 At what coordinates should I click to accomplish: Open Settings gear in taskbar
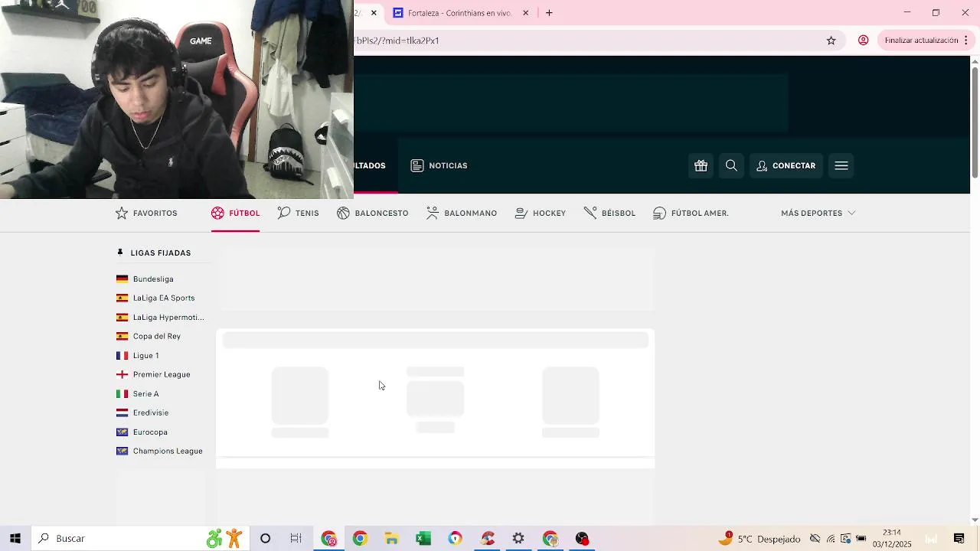click(518, 539)
